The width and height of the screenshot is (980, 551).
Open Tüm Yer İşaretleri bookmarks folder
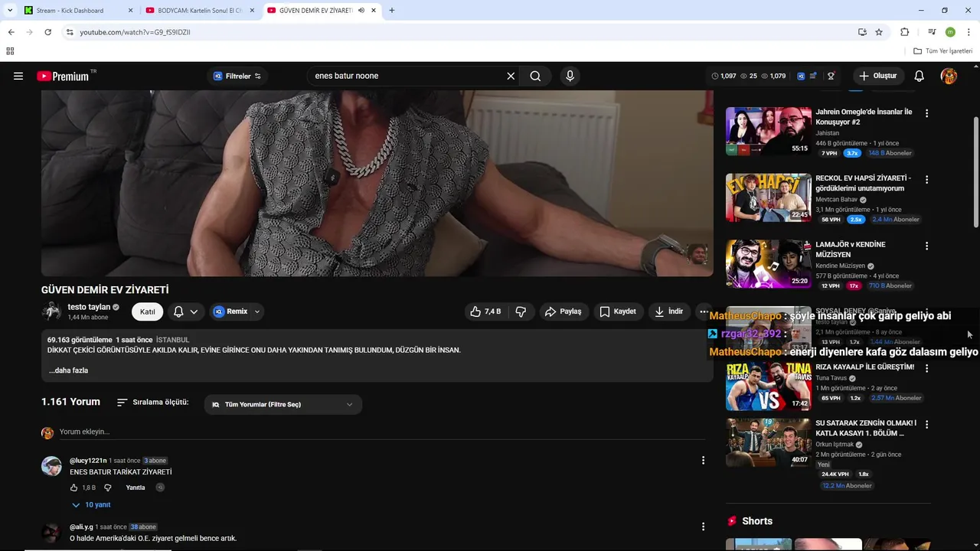click(942, 51)
